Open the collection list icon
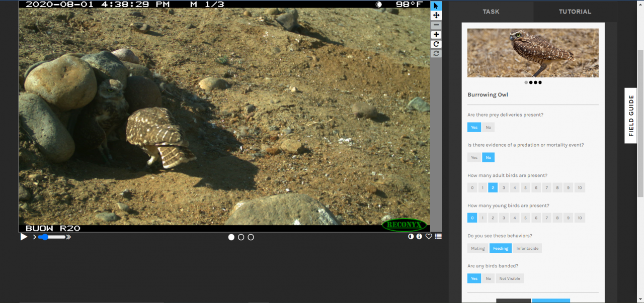The height and width of the screenshot is (303, 644). pos(438,237)
